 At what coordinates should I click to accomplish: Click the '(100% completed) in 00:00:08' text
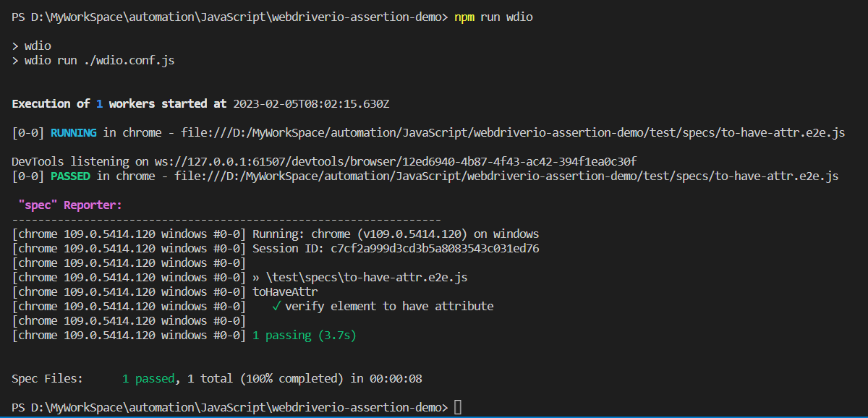(331, 379)
